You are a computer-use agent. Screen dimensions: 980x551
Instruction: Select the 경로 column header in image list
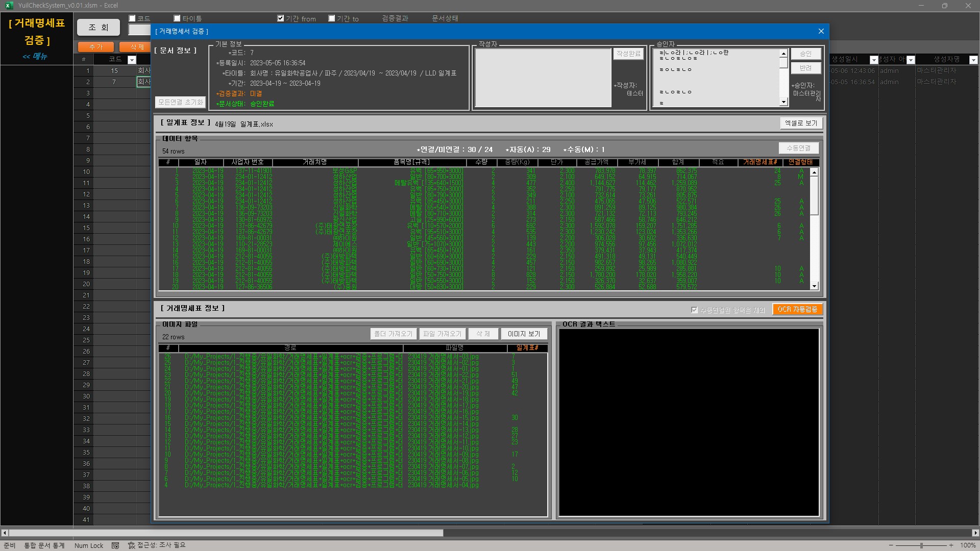tap(290, 348)
